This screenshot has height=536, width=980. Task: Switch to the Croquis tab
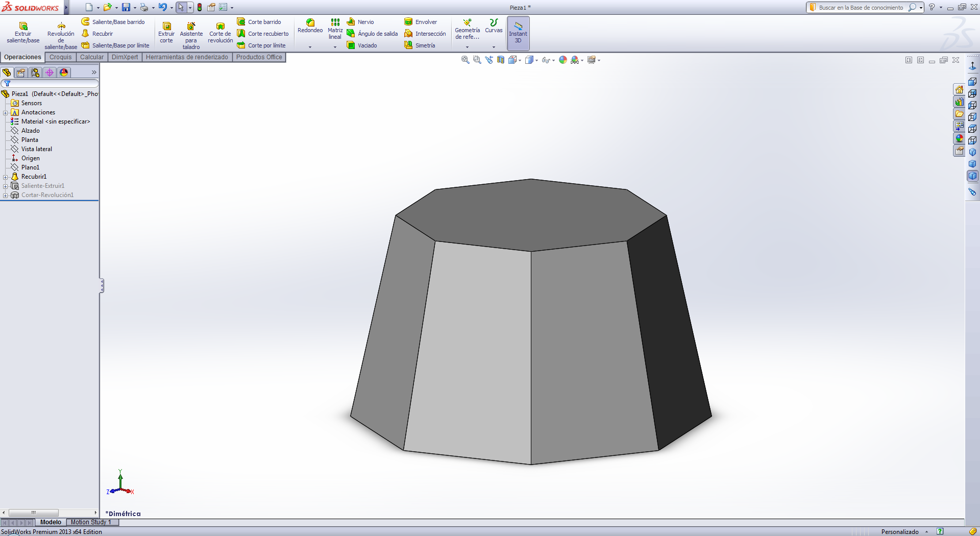(x=60, y=57)
